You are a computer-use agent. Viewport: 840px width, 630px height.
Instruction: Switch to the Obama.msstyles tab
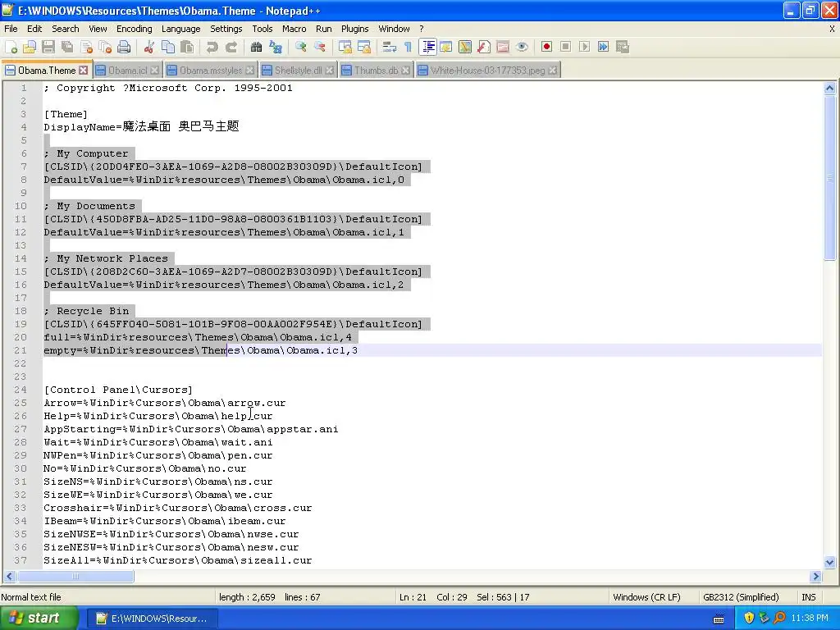point(210,71)
